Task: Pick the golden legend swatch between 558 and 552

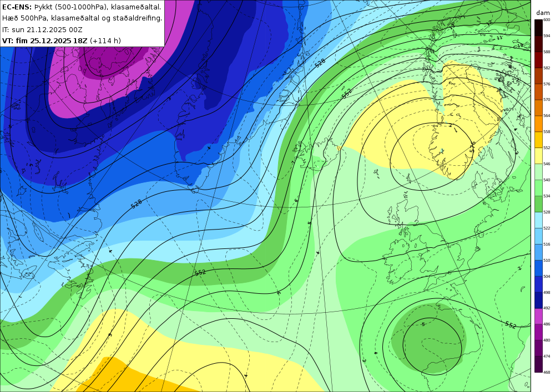Action: coord(538,140)
